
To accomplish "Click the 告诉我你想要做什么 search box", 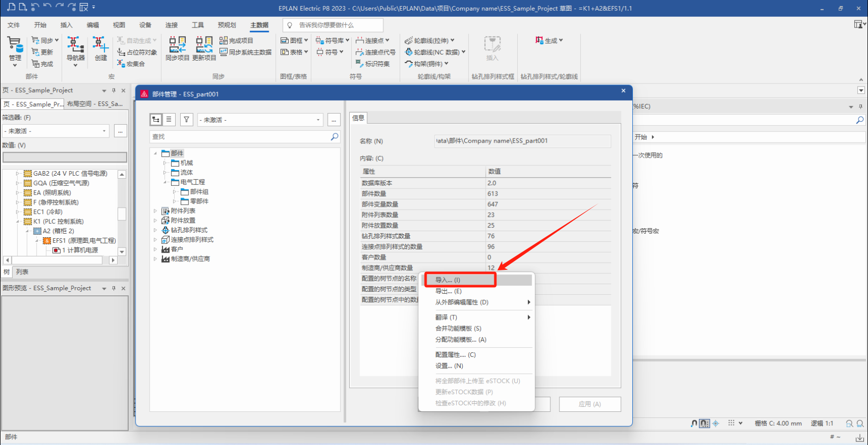I will [333, 25].
